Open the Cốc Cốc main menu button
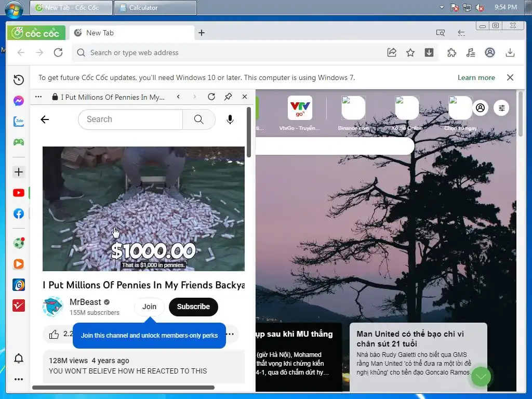This screenshot has height=399, width=532. [x=36, y=33]
